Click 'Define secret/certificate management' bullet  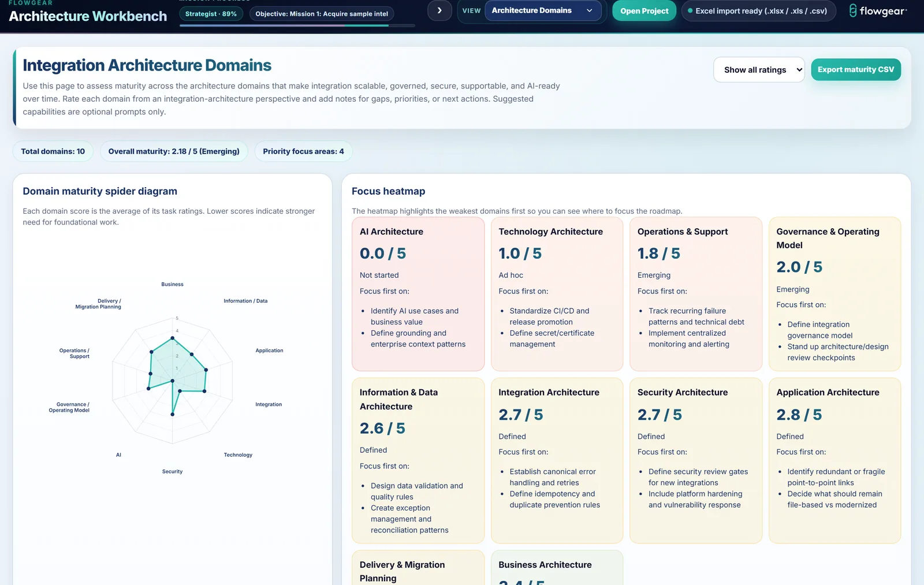(552, 338)
